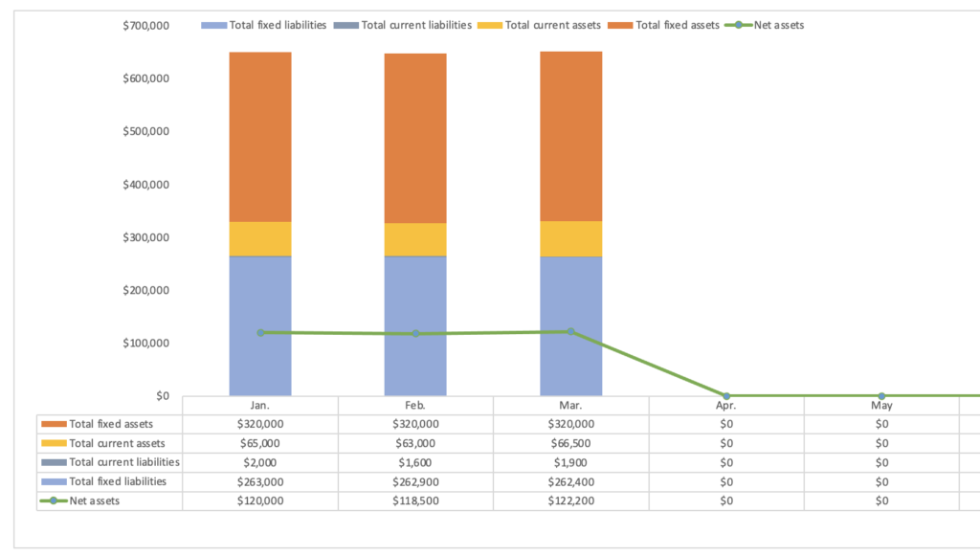Select January's orange fixed assets bar segment
Image resolution: width=980 pixels, height=556 pixels.
tap(260, 137)
